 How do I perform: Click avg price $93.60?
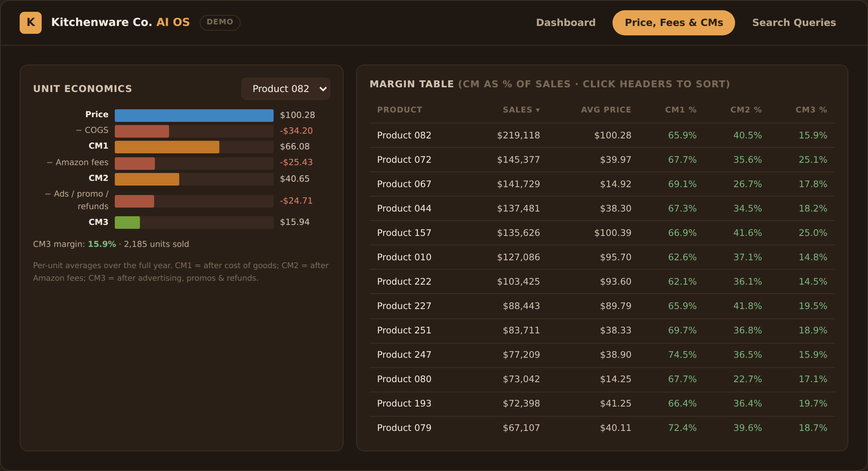(616, 281)
